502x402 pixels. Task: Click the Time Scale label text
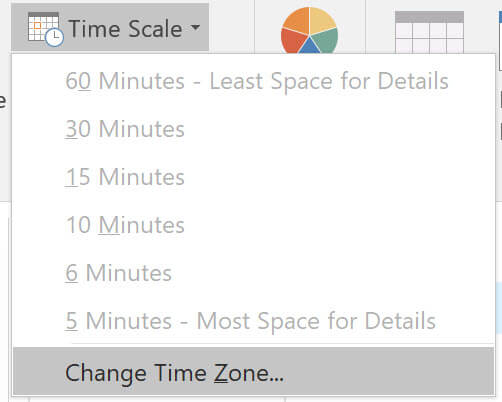coord(125,29)
